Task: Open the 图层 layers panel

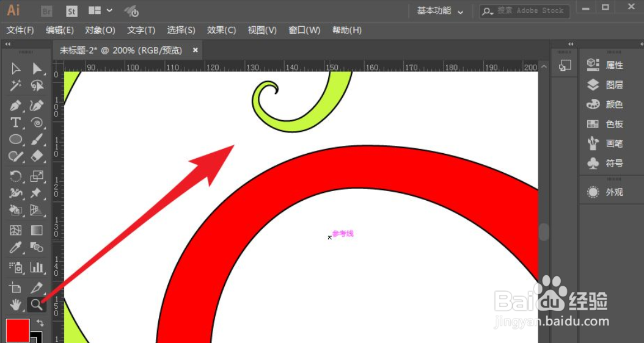Action: [606, 85]
